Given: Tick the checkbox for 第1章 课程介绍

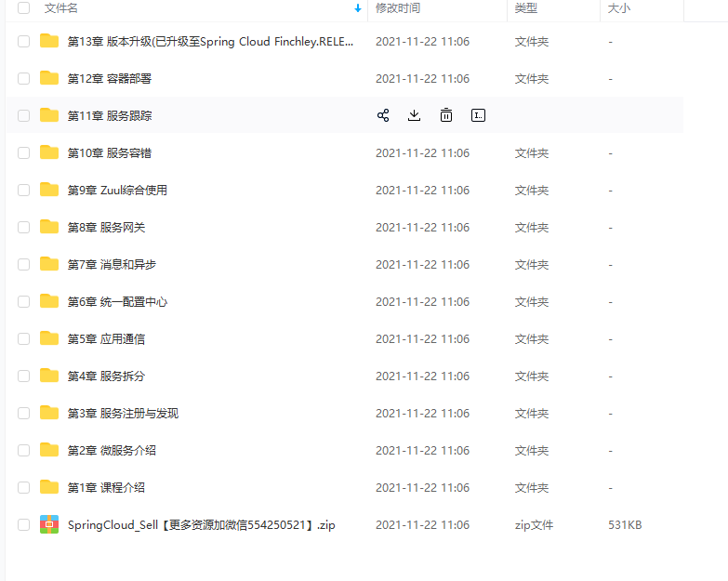Looking at the screenshot, I should coord(23,487).
